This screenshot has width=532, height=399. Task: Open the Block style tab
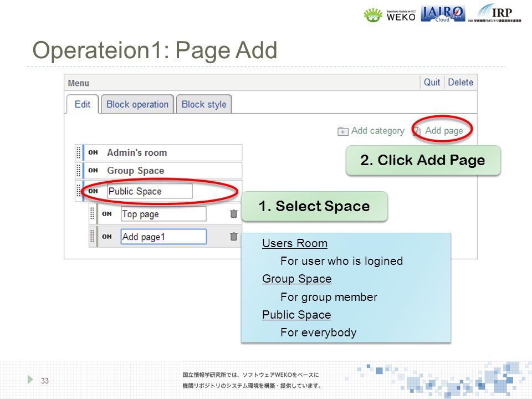pos(204,104)
